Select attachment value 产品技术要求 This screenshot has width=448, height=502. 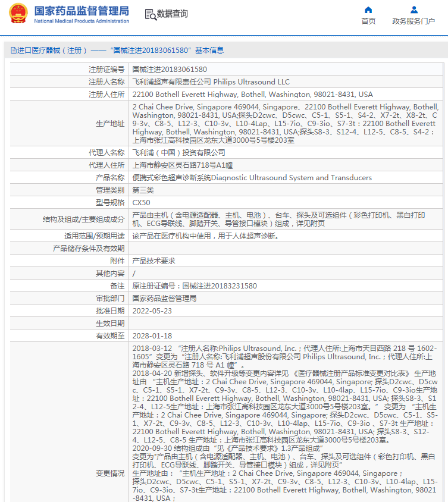153,261
